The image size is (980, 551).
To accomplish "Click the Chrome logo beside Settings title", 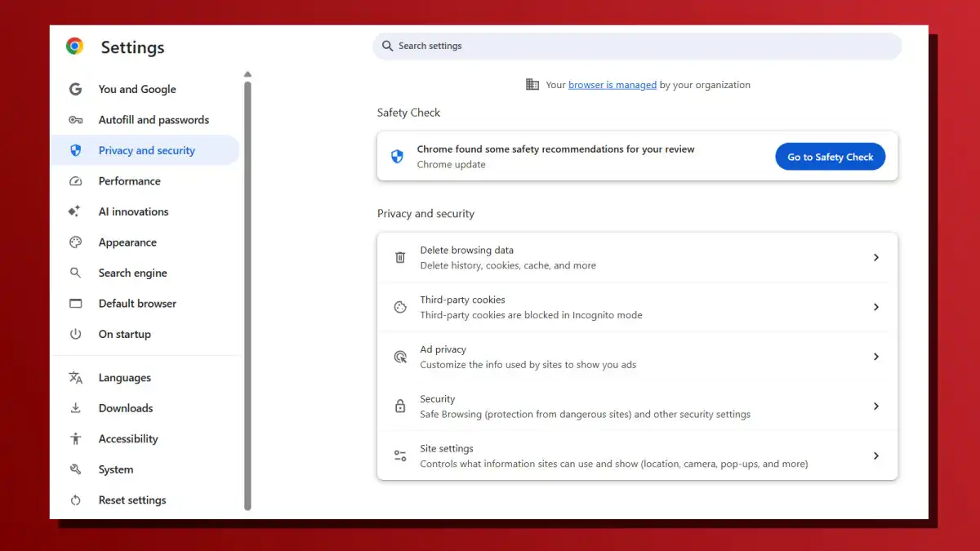I will click(75, 47).
